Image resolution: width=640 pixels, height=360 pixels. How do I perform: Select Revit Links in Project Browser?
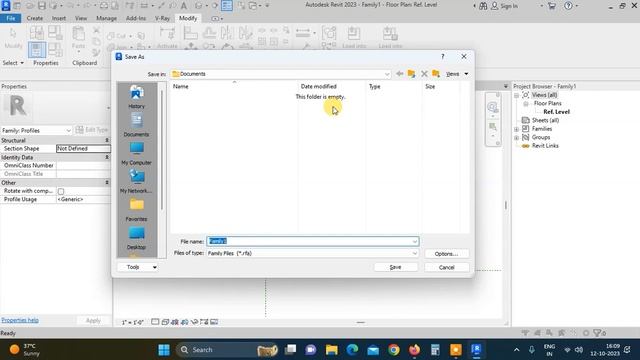point(545,146)
